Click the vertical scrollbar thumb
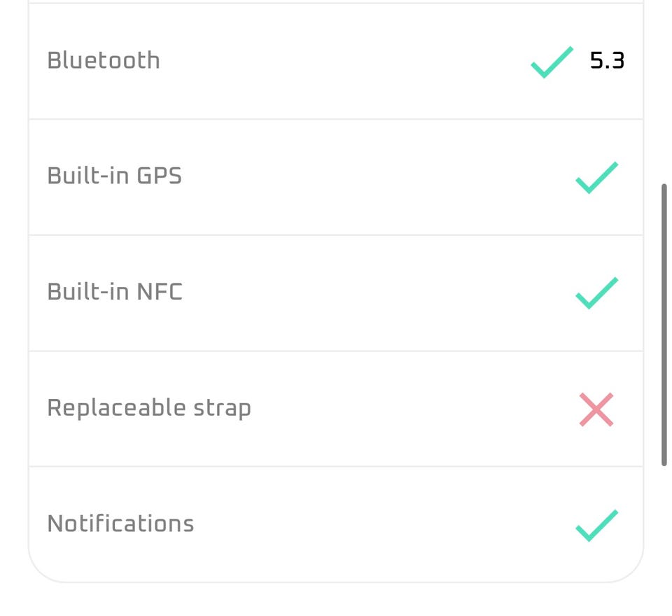 (664, 325)
